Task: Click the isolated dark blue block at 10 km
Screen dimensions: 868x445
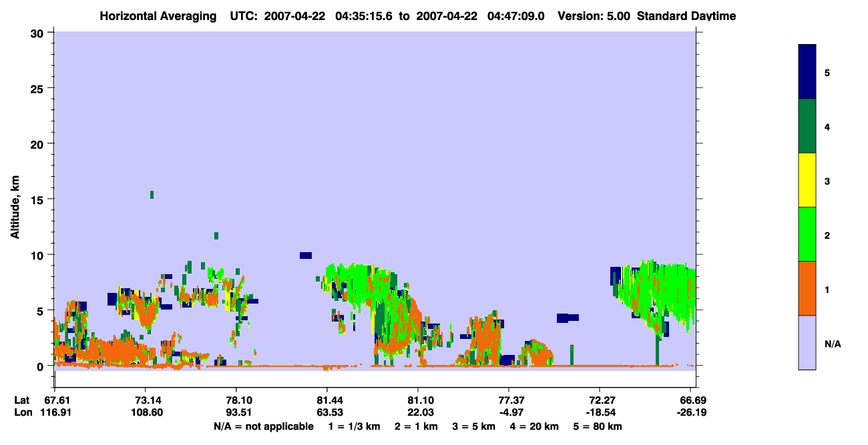Action: (x=306, y=256)
